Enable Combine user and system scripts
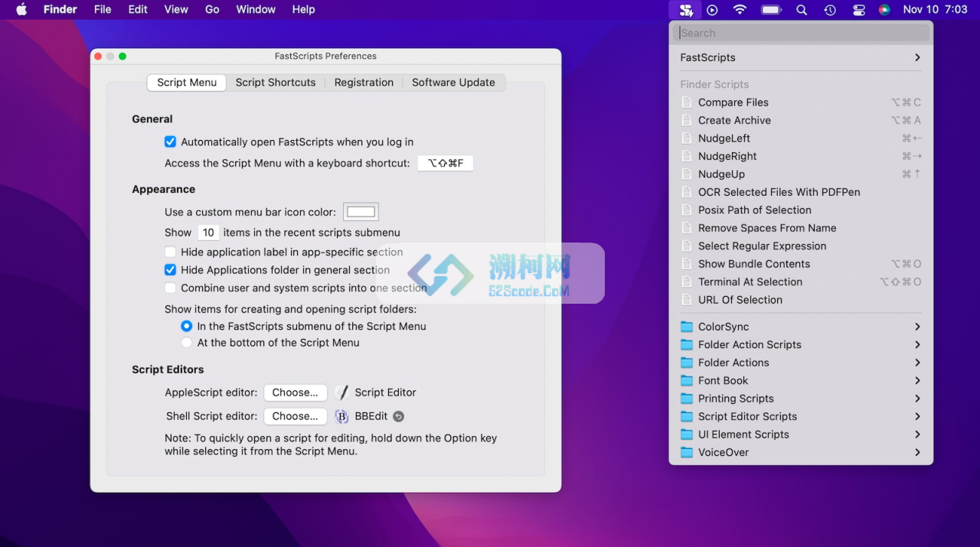Image resolution: width=980 pixels, height=547 pixels. point(171,288)
